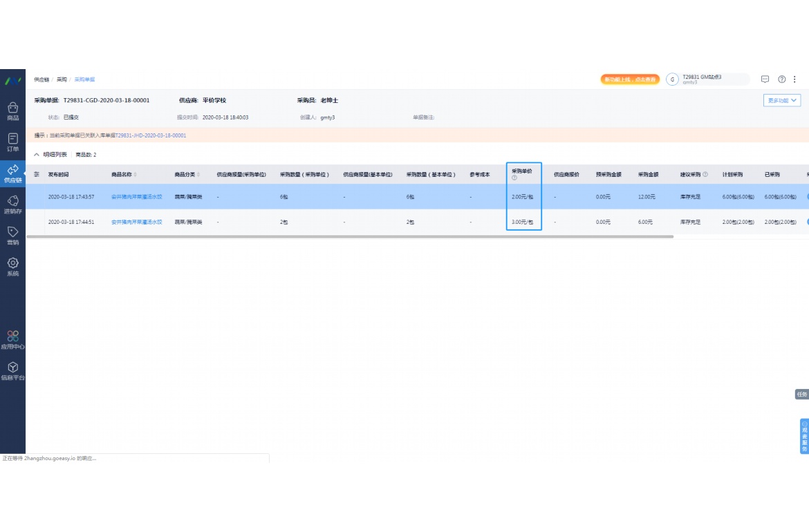
Task: Open 应用中心 app center in the sidebar
Action: [x=12, y=339]
